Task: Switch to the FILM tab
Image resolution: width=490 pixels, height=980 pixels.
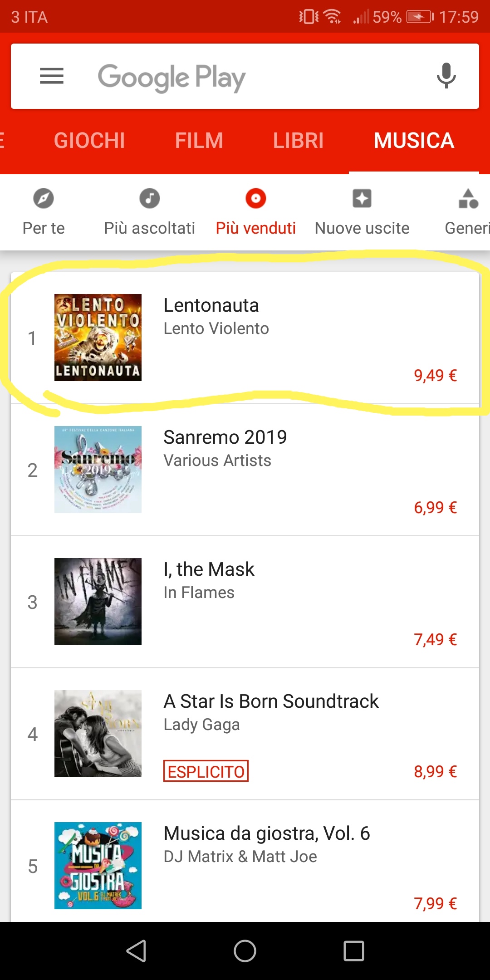Action: [x=199, y=141]
